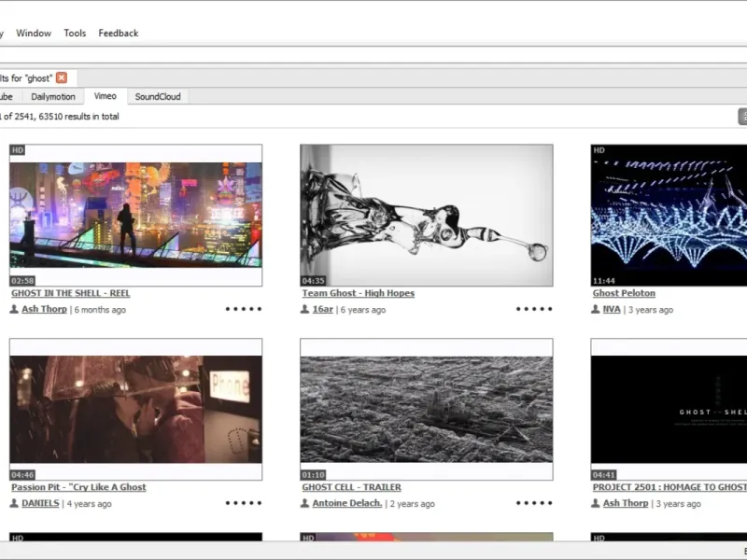Image resolution: width=747 pixels, height=560 pixels.
Task: Open the Feedback menu
Action: point(119,33)
